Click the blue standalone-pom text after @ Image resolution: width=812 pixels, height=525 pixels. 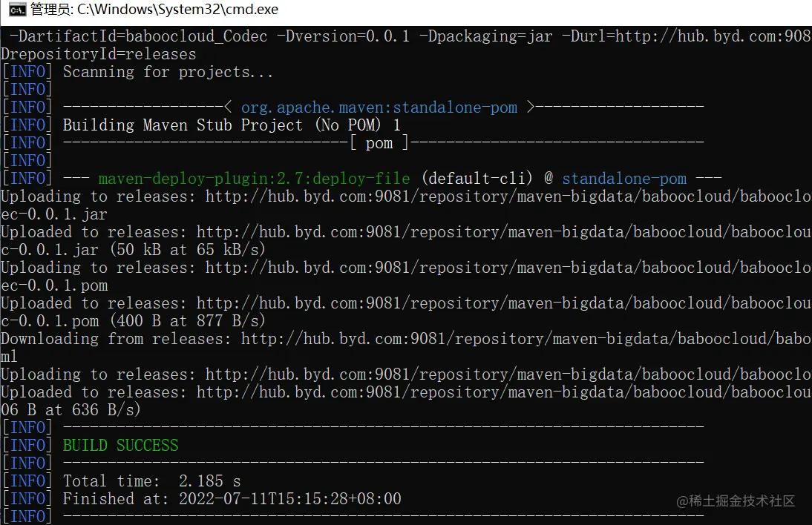tap(624, 179)
